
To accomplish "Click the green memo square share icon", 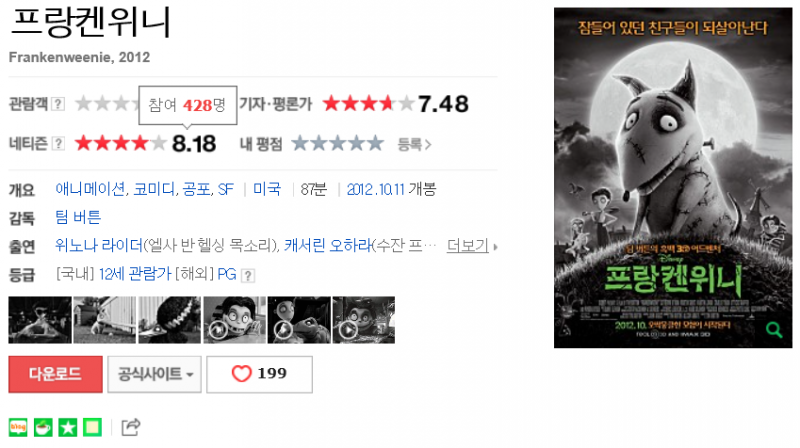I will click(92, 427).
